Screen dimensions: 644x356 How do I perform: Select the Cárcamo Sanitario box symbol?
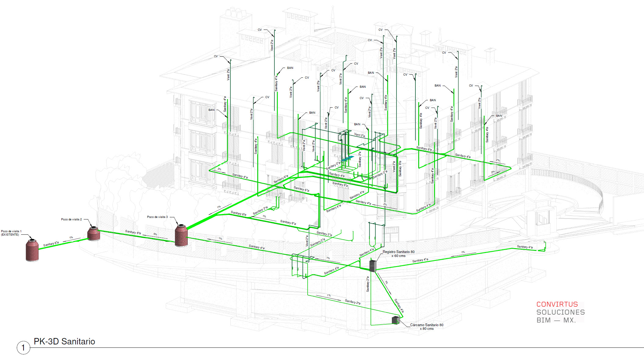coord(396,320)
